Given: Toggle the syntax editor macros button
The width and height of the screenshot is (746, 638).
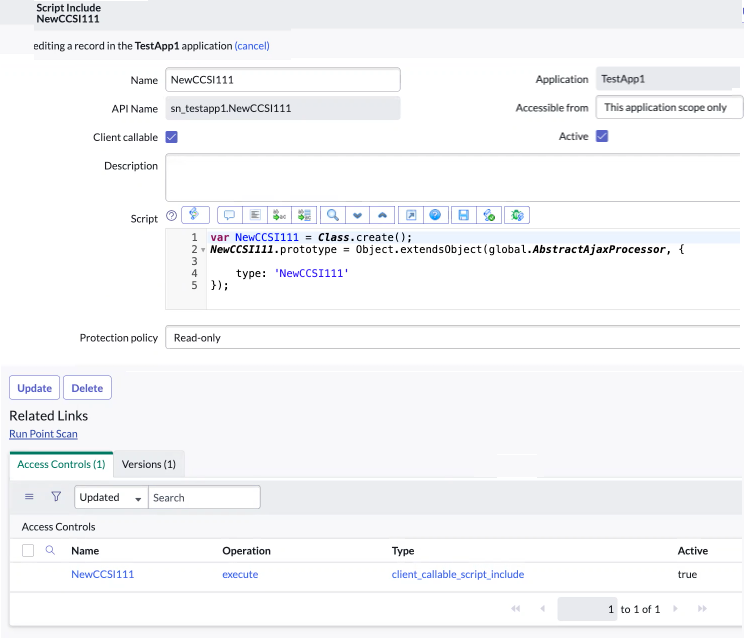Looking at the screenshot, I should [x=195, y=215].
